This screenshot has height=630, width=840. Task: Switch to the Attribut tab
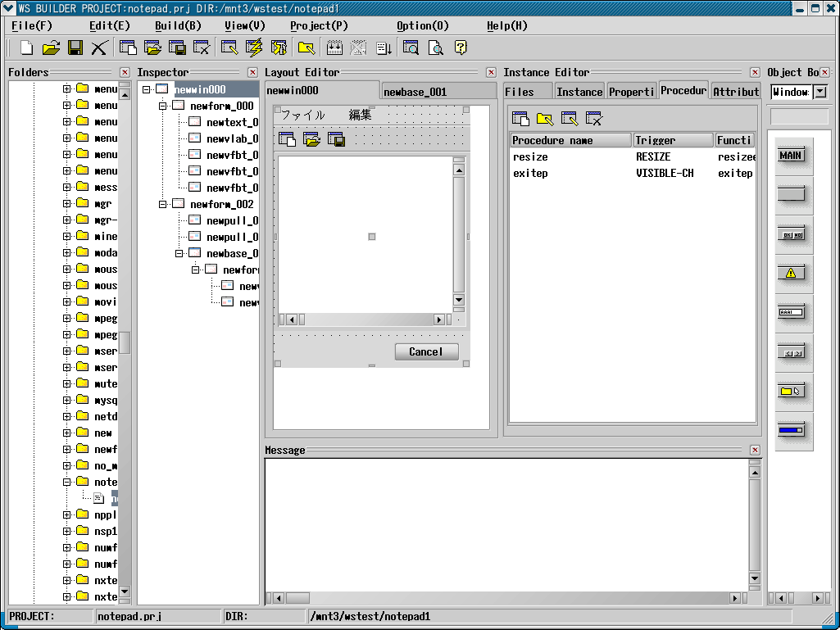pyautogui.click(x=736, y=92)
